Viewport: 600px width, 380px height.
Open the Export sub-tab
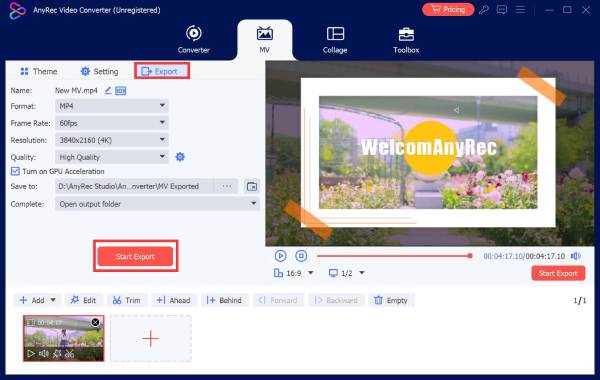tap(161, 71)
